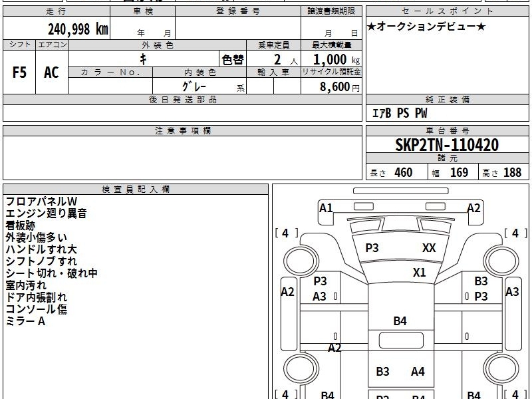Click the equipment list エアB PS PW

[400, 113]
